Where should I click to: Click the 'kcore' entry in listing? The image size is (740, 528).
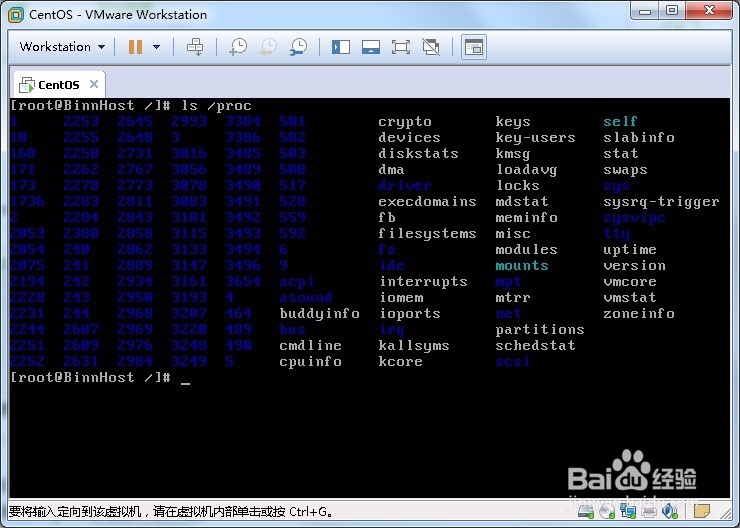click(400, 361)
